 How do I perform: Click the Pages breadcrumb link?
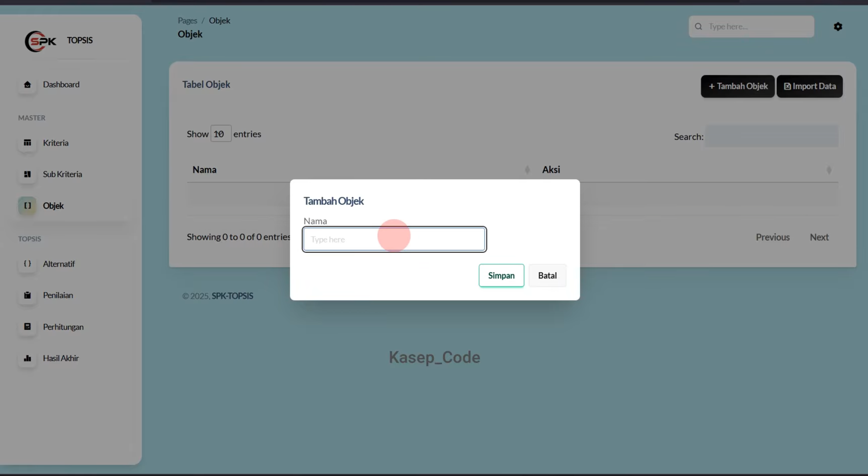(187, 21)
